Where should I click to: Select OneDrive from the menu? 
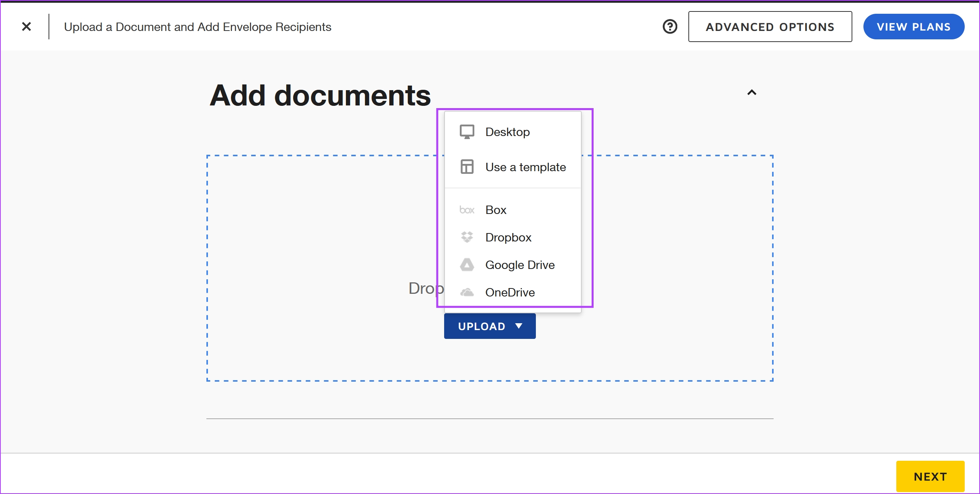tap(513, 292)
